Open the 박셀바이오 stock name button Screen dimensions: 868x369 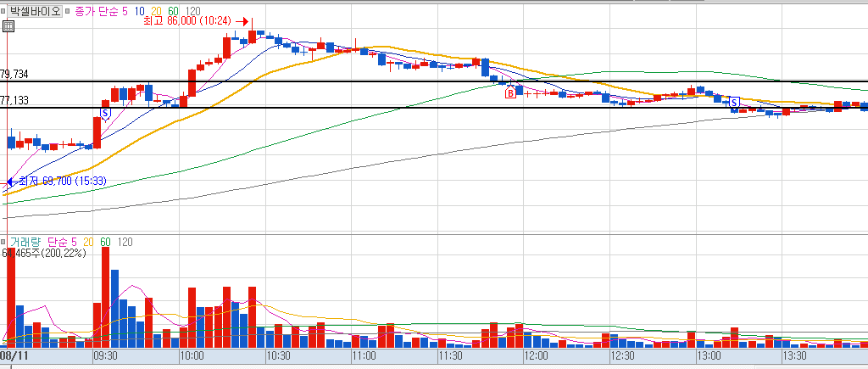35,10
